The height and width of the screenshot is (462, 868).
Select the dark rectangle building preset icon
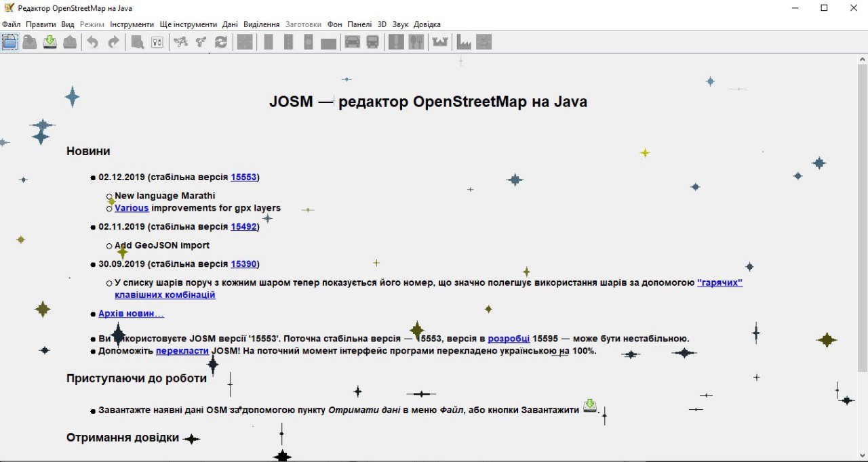[x=329, y=43]
